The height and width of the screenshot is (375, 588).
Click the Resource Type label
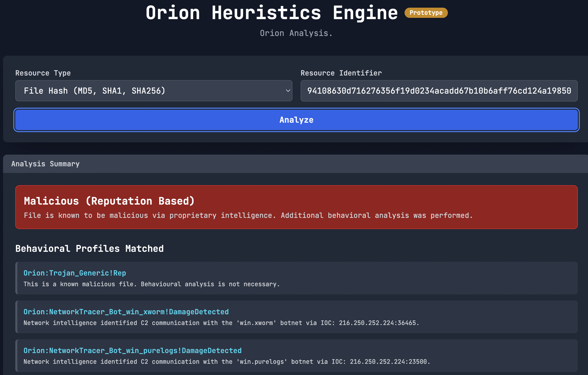point(43,73)
